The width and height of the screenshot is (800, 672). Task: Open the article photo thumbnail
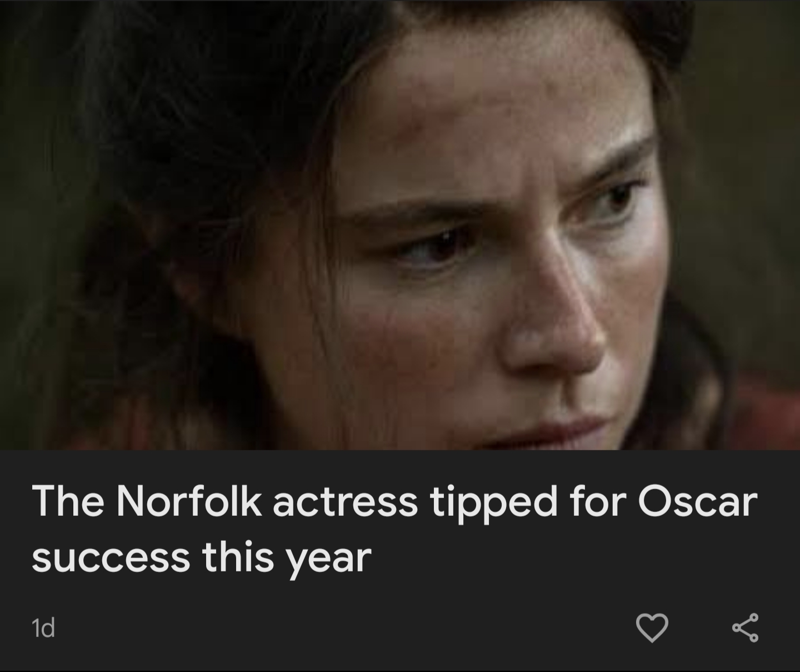[400, 225]
